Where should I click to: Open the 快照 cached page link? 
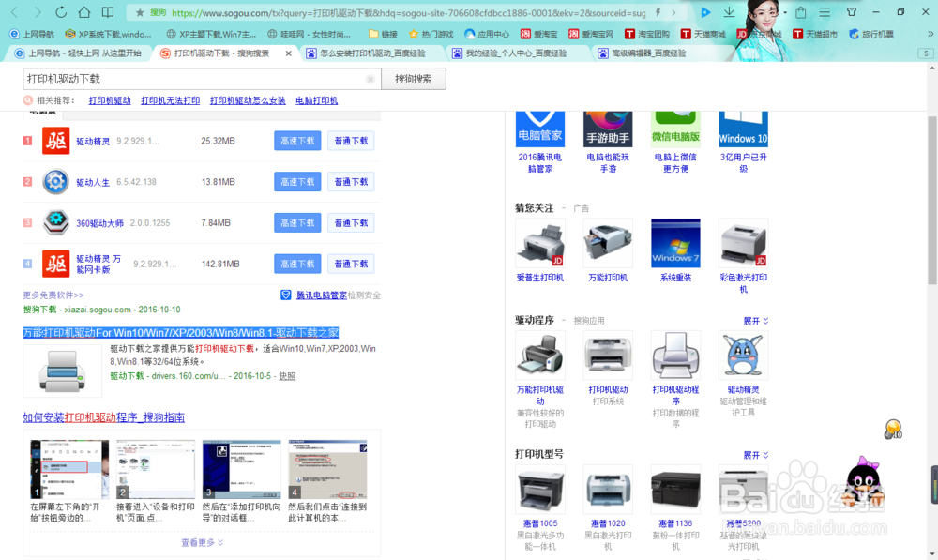pyautogui.click(x=287, y=376)
